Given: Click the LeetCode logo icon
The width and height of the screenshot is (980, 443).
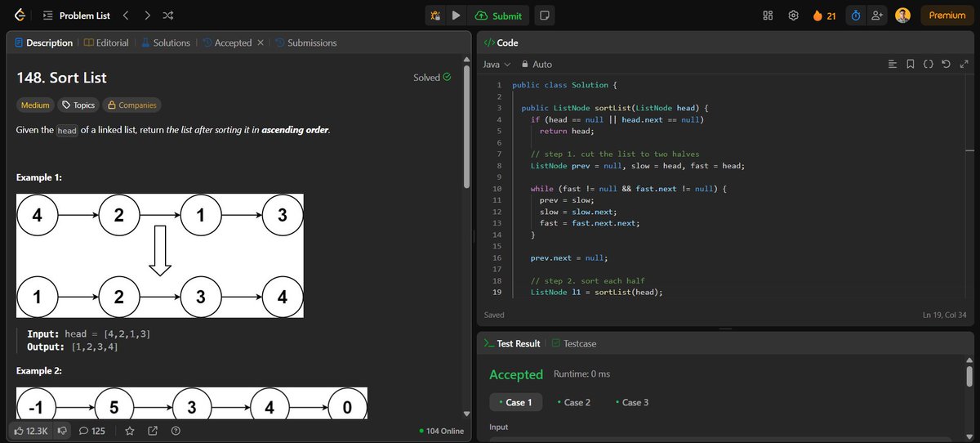Looking at the screenshot, I should coord(20,15).
